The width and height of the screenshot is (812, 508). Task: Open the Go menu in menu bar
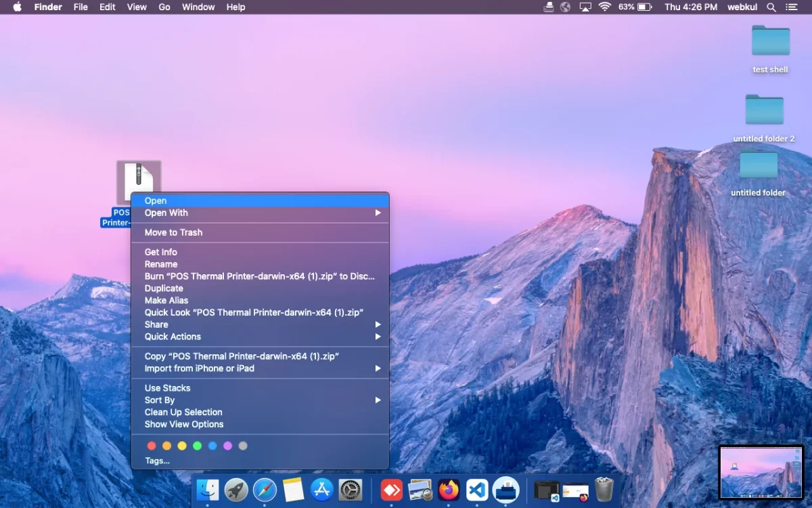[x=164, y=7]
